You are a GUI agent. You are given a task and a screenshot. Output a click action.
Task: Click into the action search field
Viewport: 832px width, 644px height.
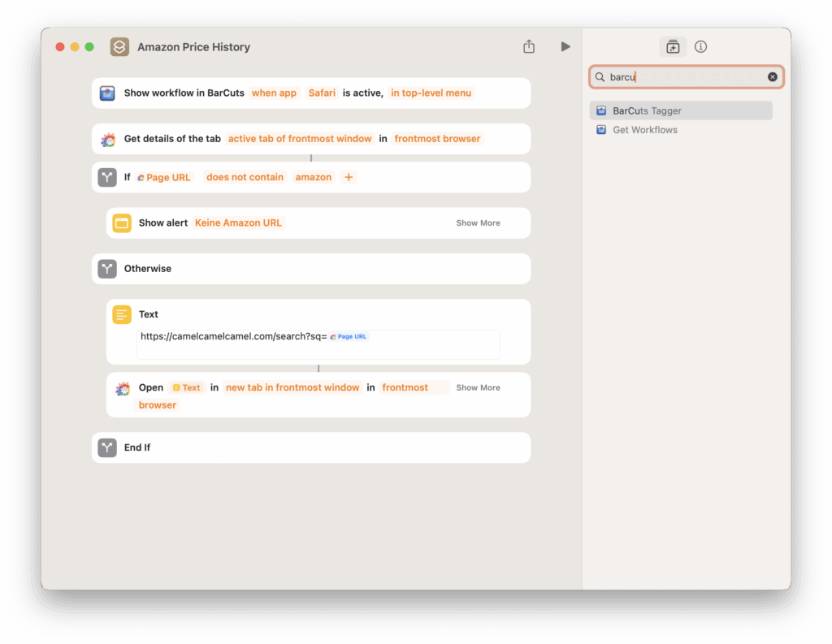(x=686, y=77)
